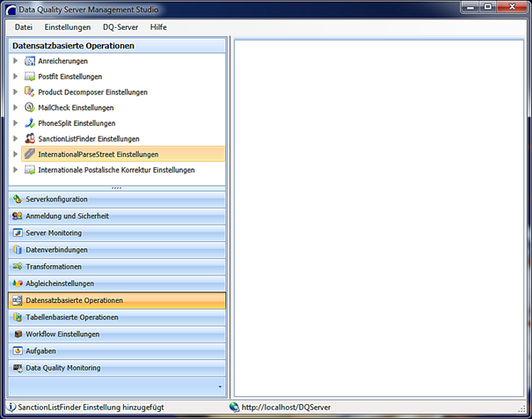
Task: Open Anmeldung und Sicherheit panel
Action: pyautogui.click(x=117, y=216)
